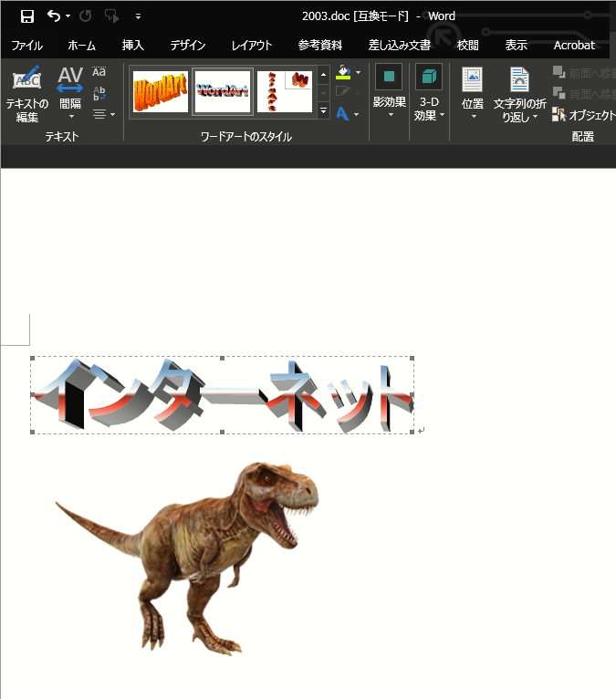Click the T-Rex dinosaur image
This screenshot has height=699, width=616.
[x=187, y=558]
